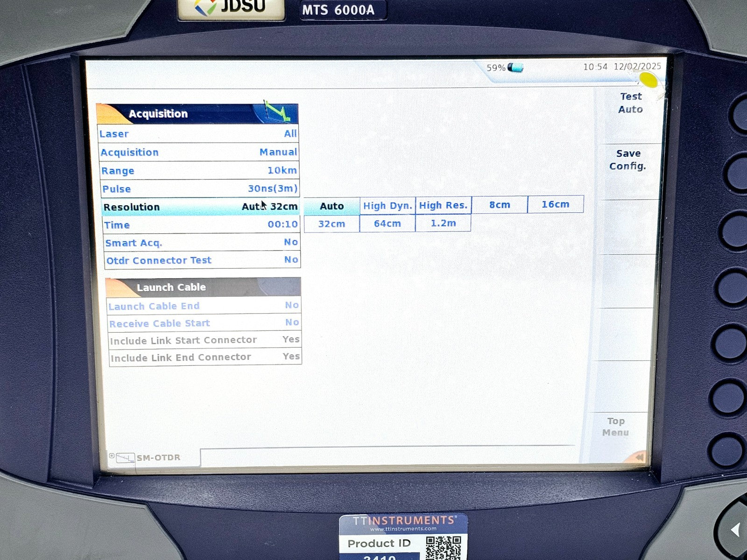Choose Auto resolution option
This screenshot has width=747, height=560.
coord(331,206)
